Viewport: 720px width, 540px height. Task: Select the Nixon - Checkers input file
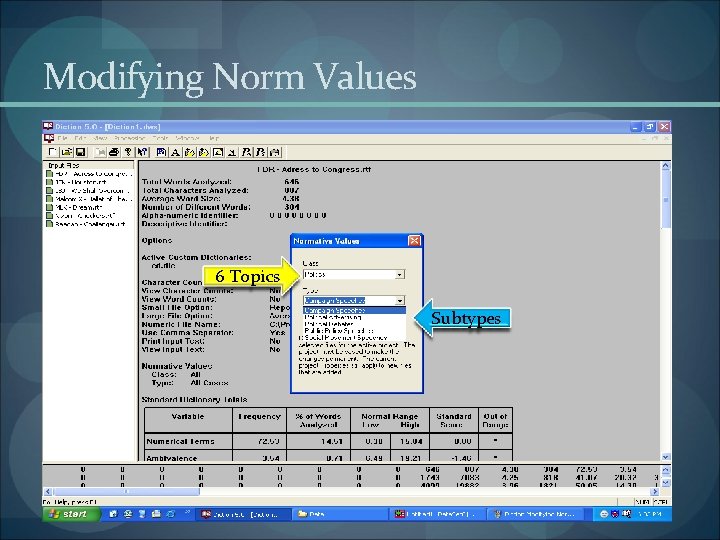click(80, 215)
